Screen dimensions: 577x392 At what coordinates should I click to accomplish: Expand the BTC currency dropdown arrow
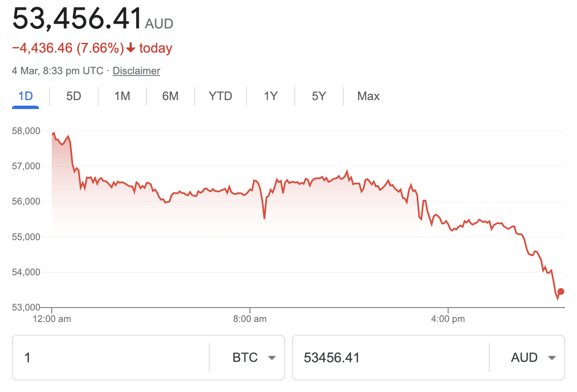(272, 358)
